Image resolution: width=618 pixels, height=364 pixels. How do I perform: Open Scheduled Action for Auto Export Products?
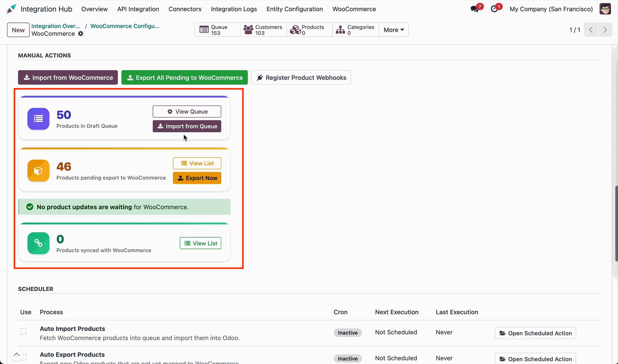(x=536, y=359)
